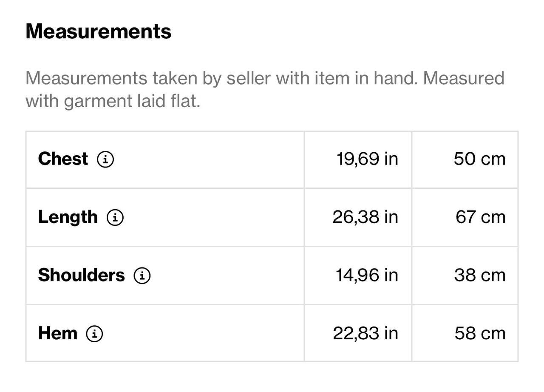Click the 19,69 in chest value
This screenshot has width=544, height=392.
pos(367,159)
